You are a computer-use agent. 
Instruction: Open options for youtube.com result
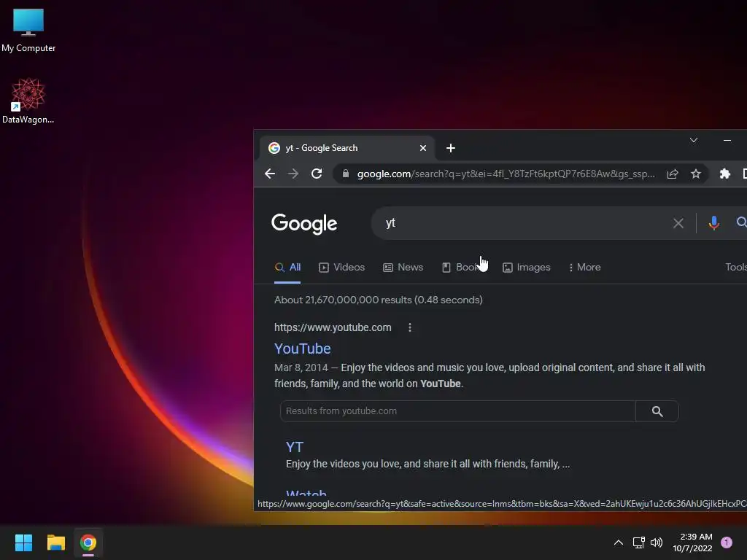(410, 327)
